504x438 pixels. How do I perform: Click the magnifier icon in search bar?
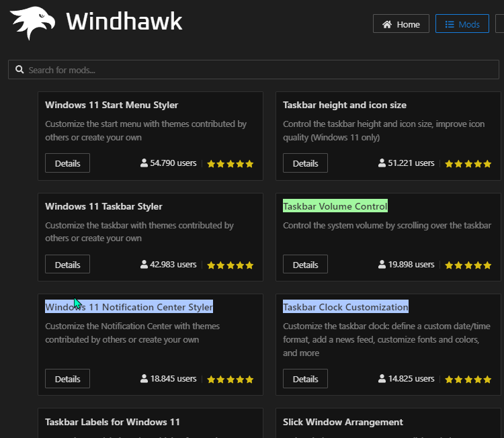point(19,69)
